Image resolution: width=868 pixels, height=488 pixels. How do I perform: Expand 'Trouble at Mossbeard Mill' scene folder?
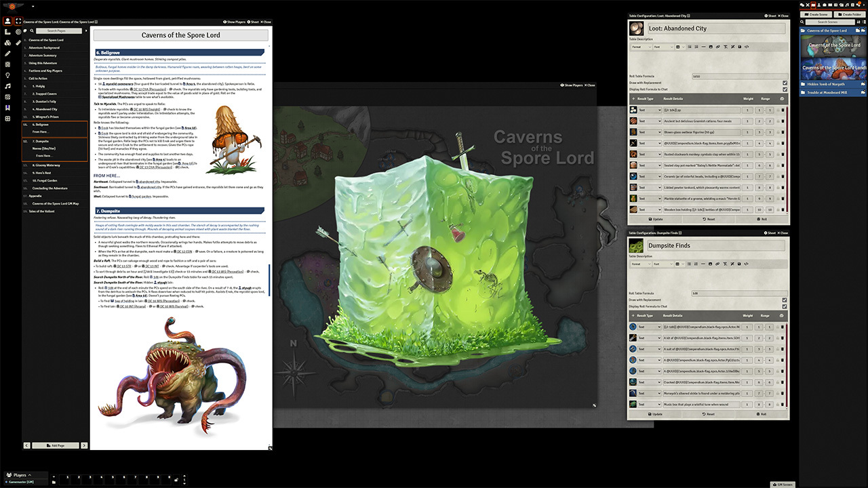[x=833, y=91]
